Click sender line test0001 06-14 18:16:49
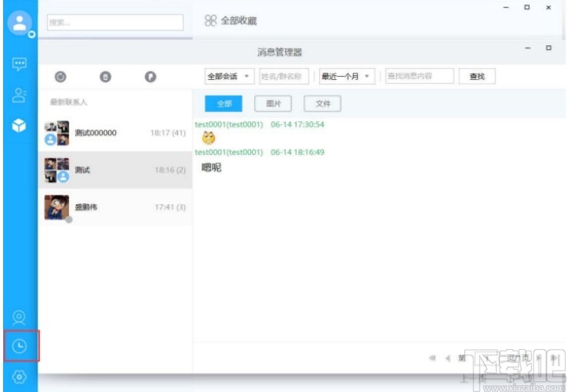 tap(259, 152)
